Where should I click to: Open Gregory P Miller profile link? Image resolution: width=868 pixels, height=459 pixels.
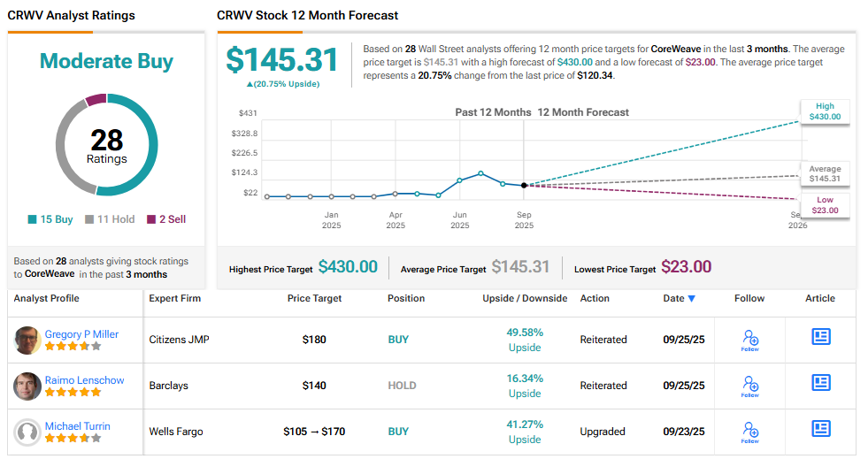tap(81, 334)
